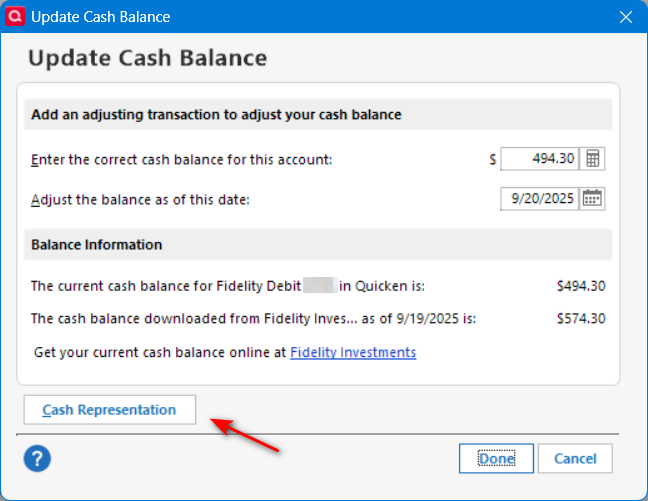The image size is (648, 501).
Task: Click 'Enter the correct cash balance' label
Action: click(x=181, y=160)
